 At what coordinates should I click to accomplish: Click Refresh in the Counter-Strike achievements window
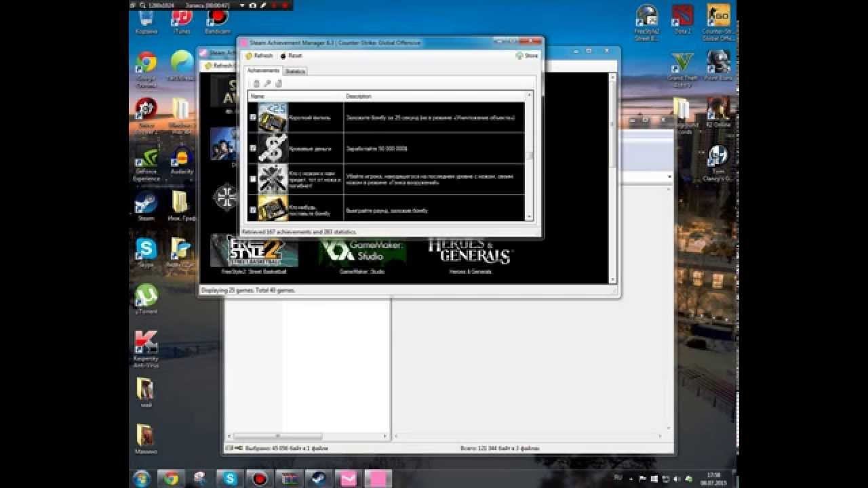tap(259, 56)
